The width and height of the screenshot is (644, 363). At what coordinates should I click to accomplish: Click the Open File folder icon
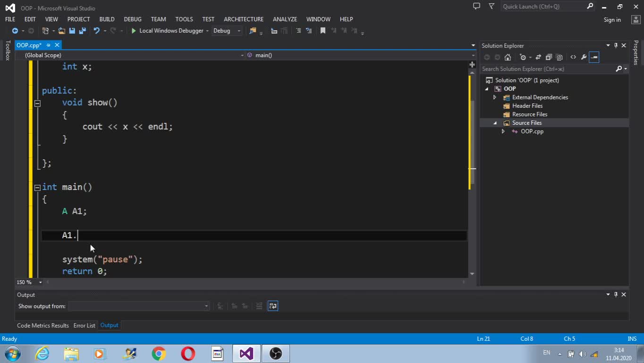pos(62,31)
